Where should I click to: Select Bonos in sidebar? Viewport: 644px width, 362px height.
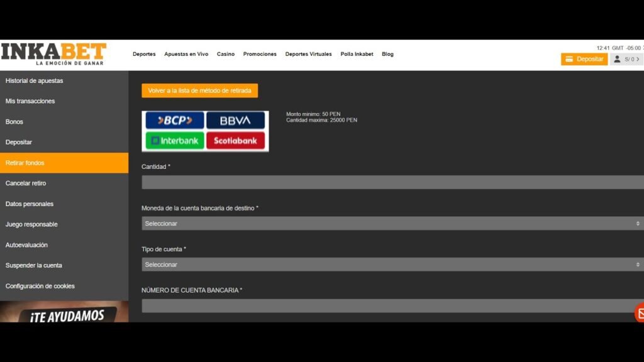64,122
